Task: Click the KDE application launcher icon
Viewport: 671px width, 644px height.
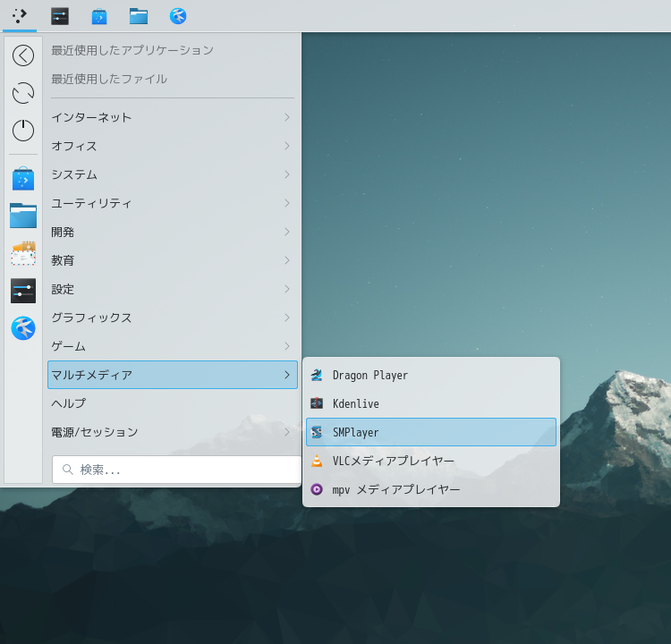Action: click(x=20, y=16)
